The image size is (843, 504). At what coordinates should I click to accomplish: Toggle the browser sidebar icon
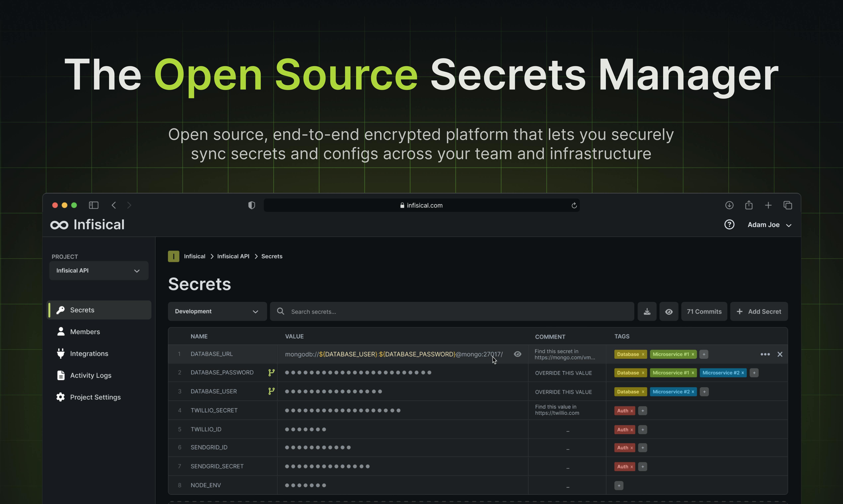[x=93, y=205]
